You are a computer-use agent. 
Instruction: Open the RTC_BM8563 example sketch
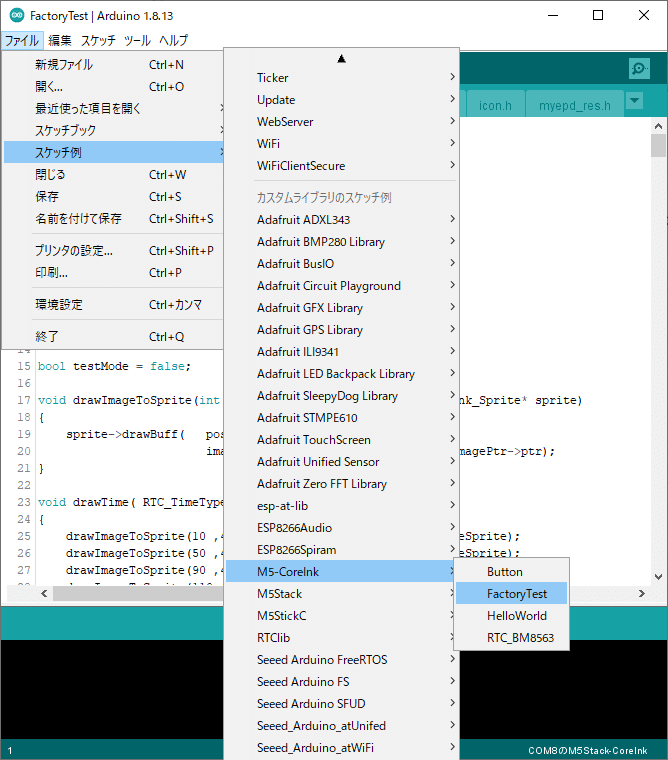511,637
